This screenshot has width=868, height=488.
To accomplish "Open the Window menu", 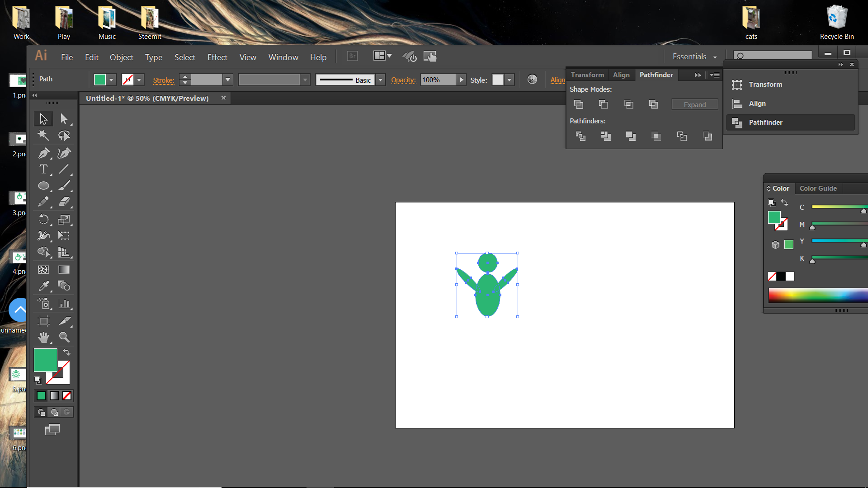I will click(283, 57).
